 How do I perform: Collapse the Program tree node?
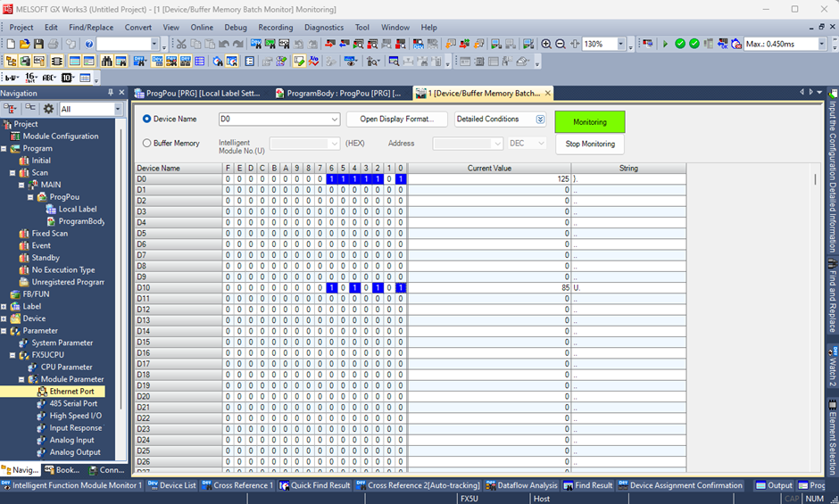coord(4,149)
